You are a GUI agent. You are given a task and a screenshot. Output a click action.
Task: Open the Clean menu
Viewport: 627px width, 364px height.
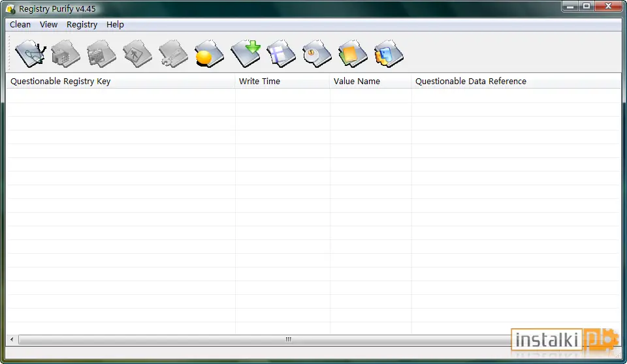click(x=20, y=24)
